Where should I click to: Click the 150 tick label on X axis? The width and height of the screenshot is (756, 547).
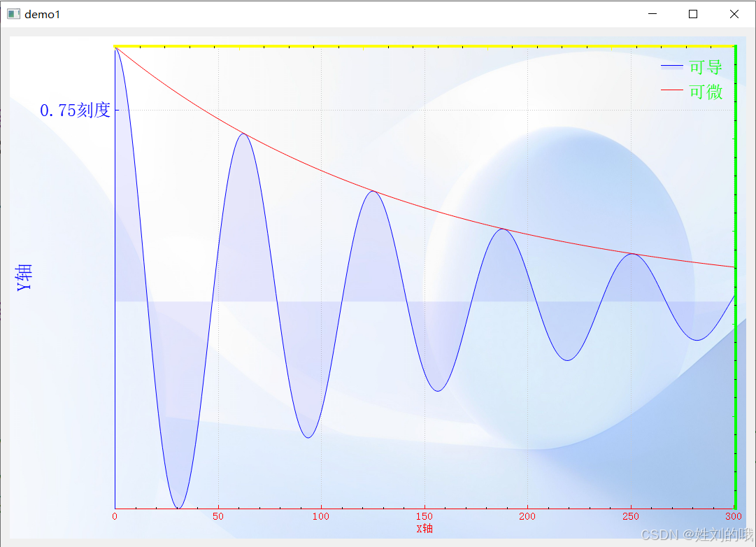coord(425,516)
